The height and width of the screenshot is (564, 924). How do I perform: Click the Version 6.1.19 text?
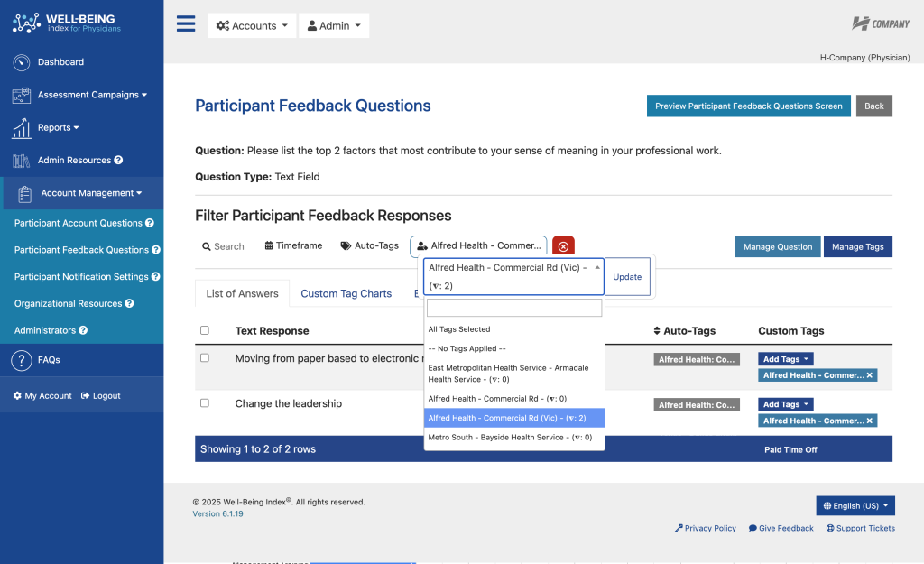tap(217, 513)
